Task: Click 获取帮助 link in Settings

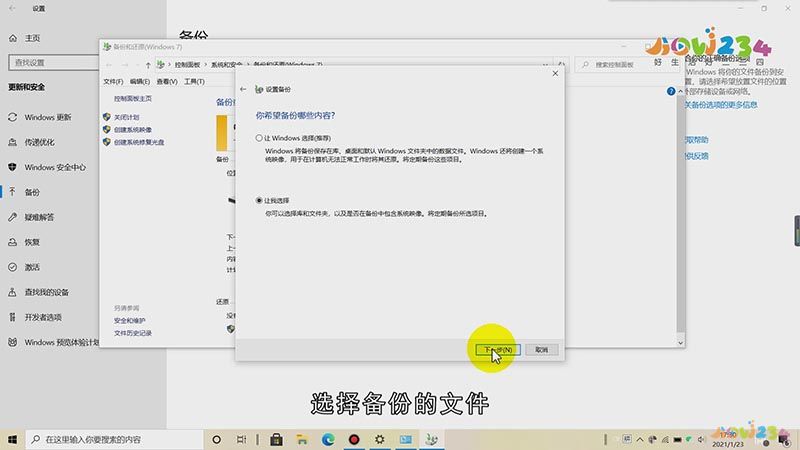Action: pos(696,140)
